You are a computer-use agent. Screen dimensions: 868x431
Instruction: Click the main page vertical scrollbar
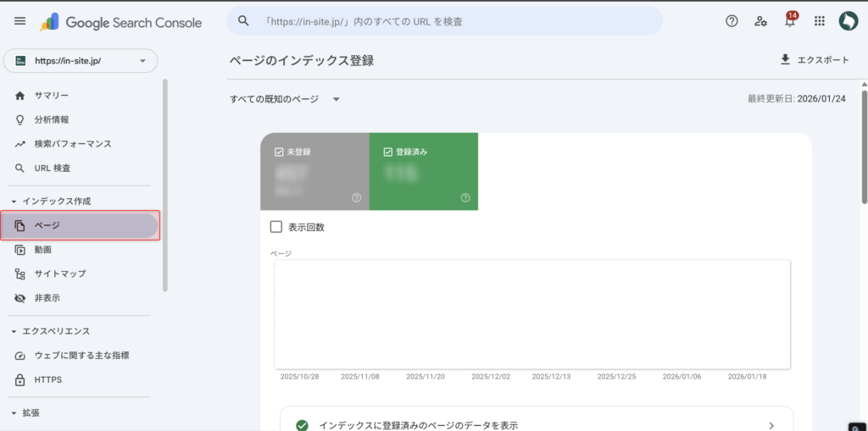[x=864, y=147]
